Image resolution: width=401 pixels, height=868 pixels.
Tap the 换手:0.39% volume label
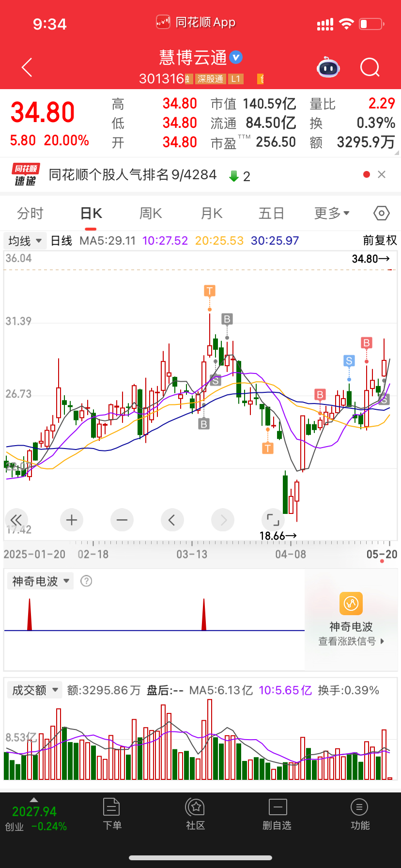348,690
